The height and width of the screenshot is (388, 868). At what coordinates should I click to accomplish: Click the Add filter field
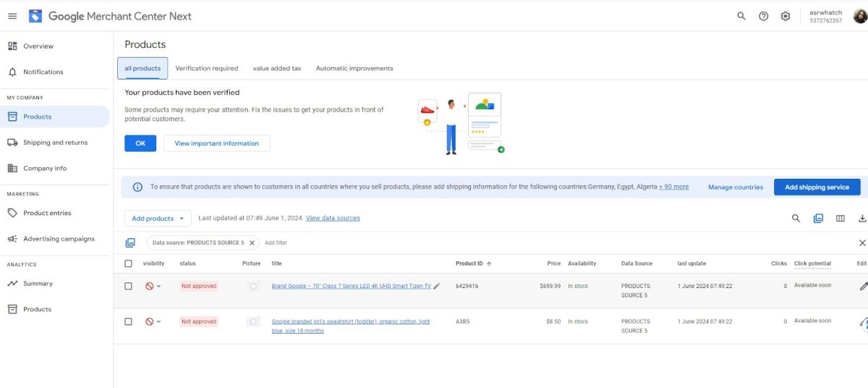tap(276, 242)
